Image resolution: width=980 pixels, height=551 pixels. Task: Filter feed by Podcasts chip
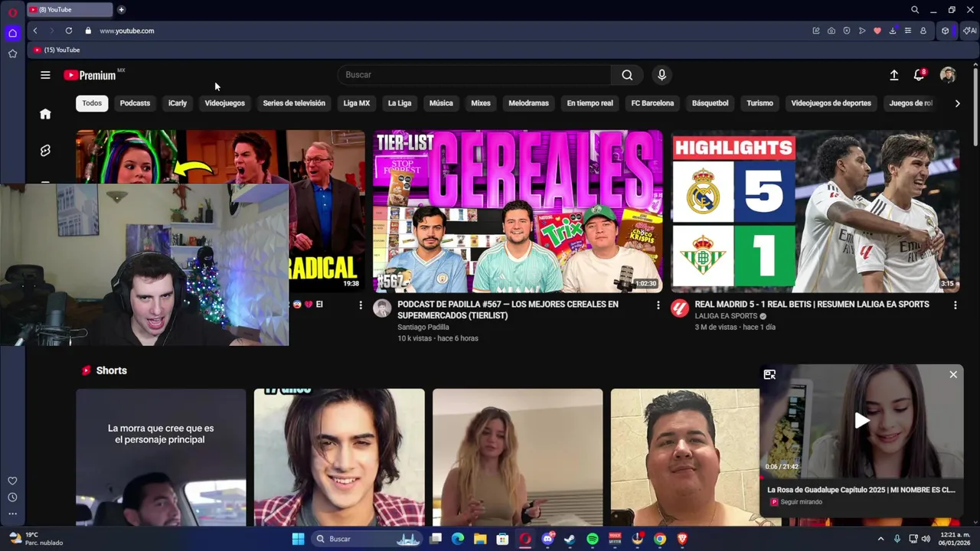point(135,103)
